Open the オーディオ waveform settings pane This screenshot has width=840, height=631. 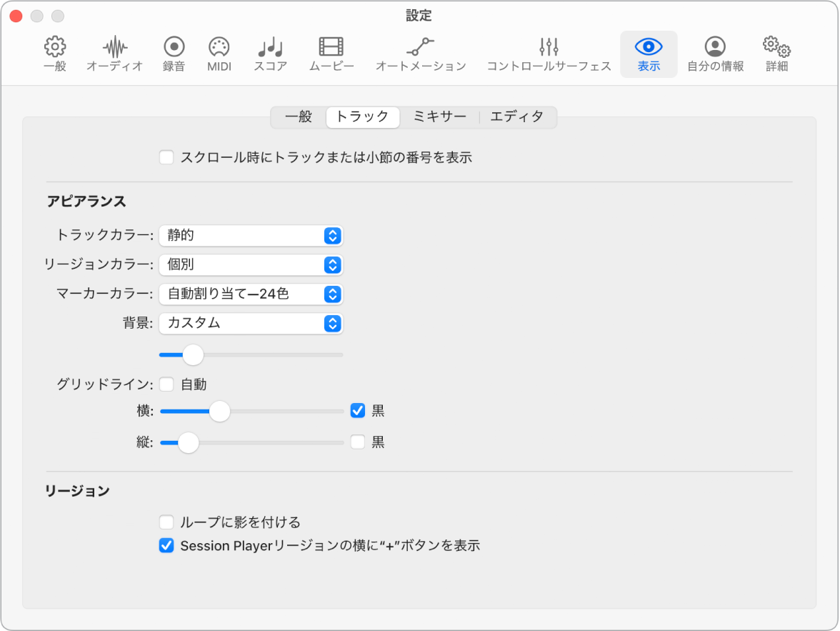[114, 54]
